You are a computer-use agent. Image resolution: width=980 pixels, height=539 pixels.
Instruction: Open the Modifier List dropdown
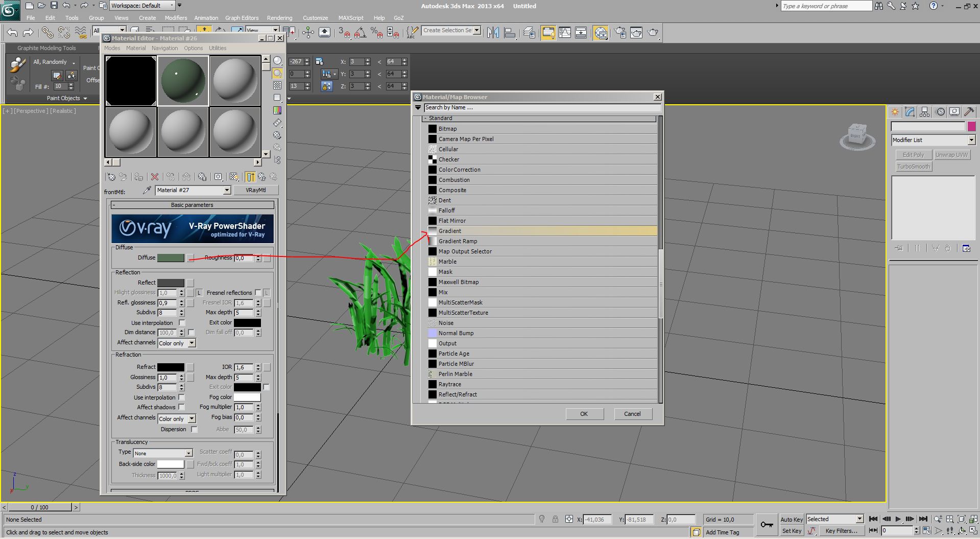pos(971,140)
